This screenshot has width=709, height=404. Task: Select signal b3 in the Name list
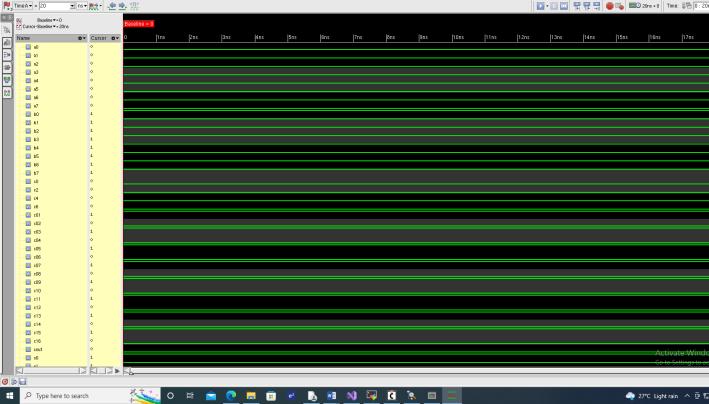[x=36, y=140]
